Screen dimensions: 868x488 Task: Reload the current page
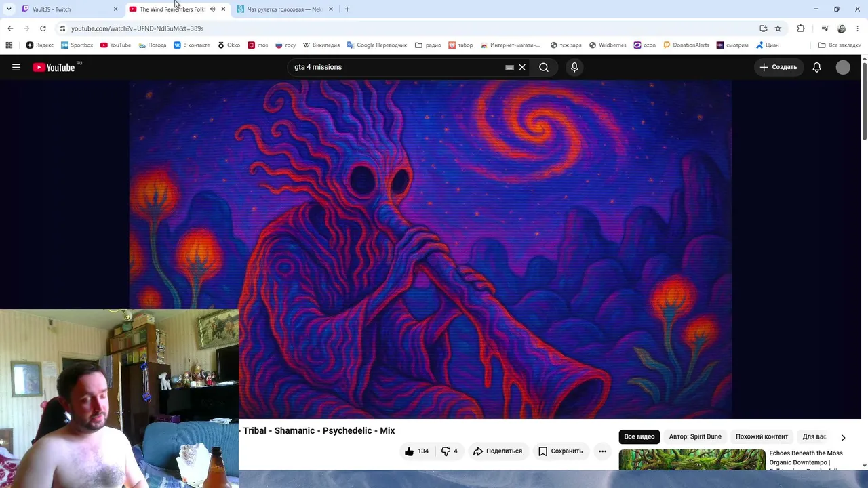[43, 28]
